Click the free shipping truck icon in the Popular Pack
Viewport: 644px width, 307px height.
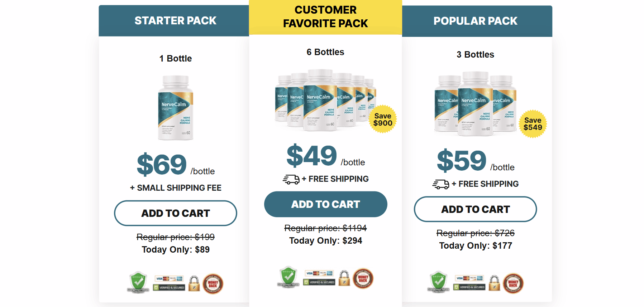441,184
